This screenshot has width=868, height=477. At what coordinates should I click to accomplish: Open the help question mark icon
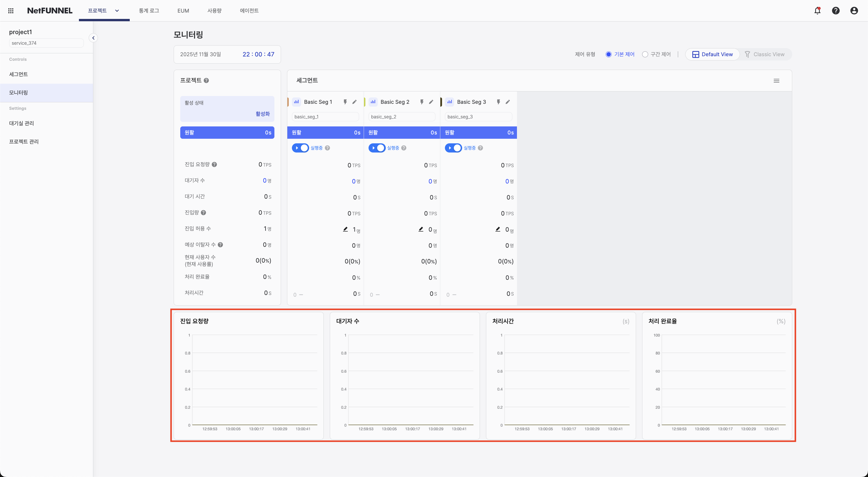click(x=836, y=11)
